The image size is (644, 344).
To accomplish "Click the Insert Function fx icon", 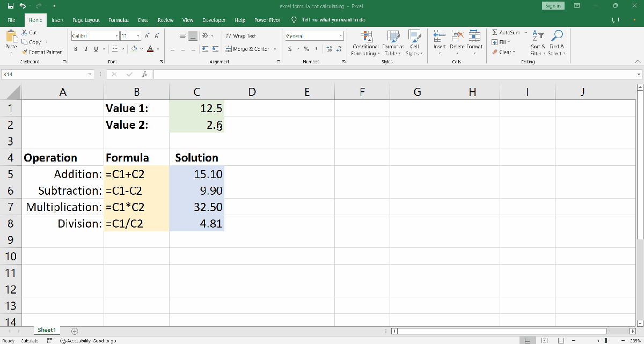I will coord(144,75).
